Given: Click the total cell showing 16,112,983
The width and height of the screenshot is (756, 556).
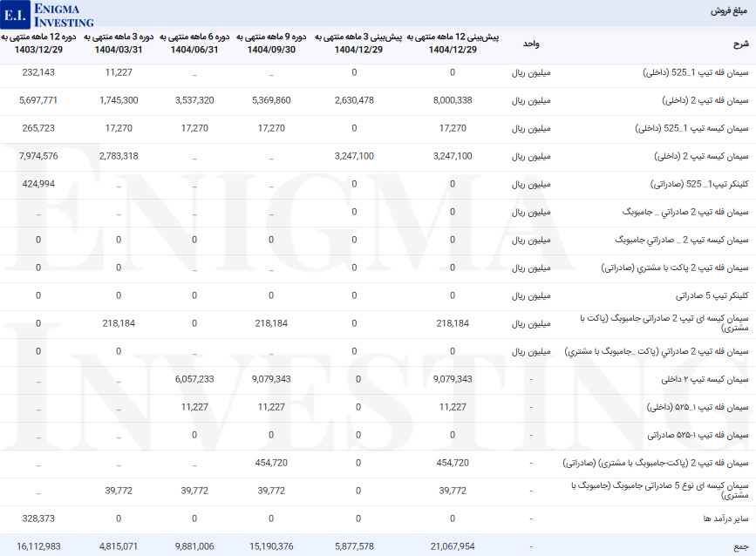Looking at the screenshot, I should 39,546.
